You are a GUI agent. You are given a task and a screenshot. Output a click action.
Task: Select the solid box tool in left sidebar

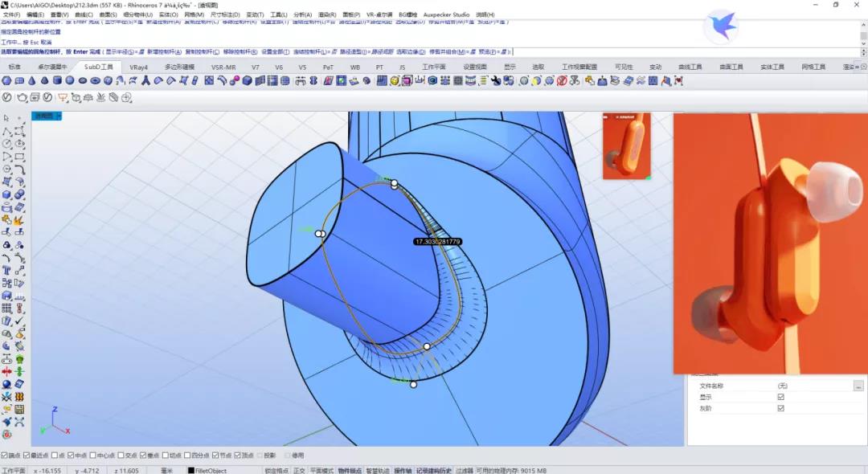point(6,194)
